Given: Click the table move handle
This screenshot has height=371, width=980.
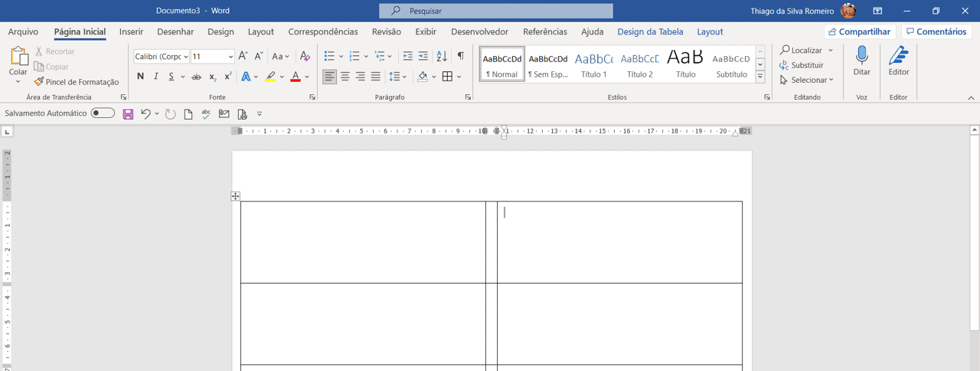Looking at the screenshot, I should (x=235, y=196).
